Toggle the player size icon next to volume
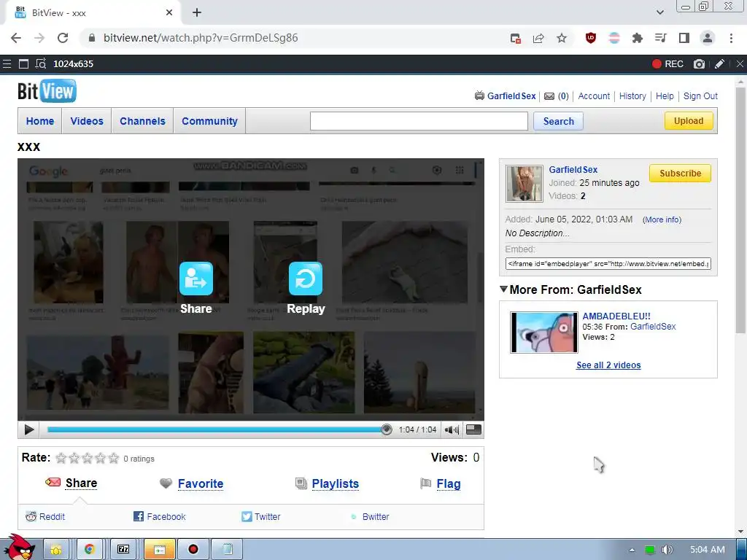 click(473, 429)
